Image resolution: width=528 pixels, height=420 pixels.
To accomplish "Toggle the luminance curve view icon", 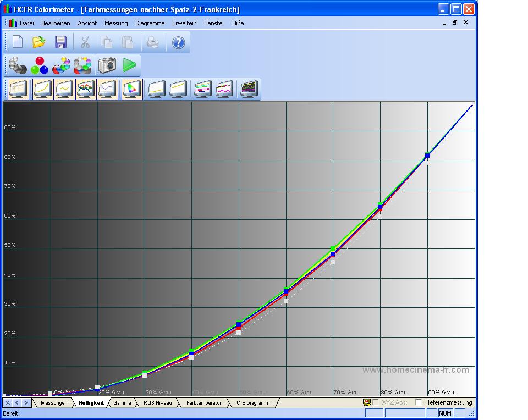I will click(x=43, y=89).
